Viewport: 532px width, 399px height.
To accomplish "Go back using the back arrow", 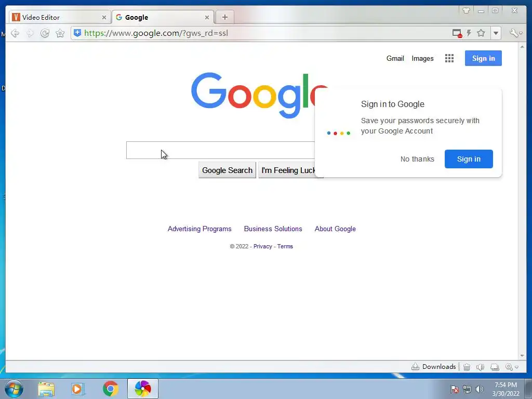I will click(x=15, y=33).
